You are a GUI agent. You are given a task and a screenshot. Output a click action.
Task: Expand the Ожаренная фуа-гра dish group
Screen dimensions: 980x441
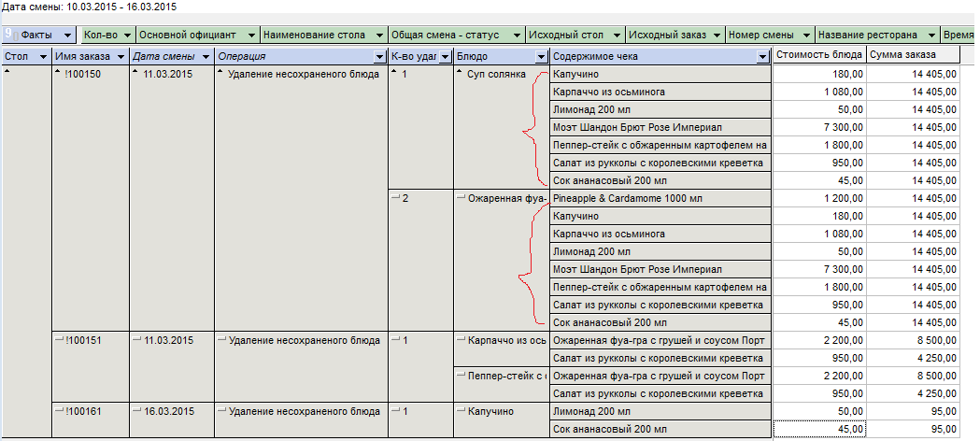point(461,198)
